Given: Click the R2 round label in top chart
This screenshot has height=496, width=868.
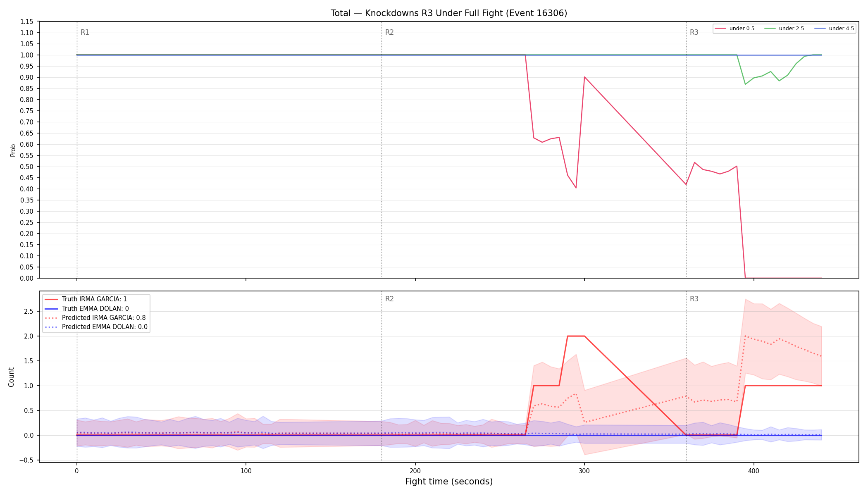Looking at the screenshot, I should pos(389,33).
